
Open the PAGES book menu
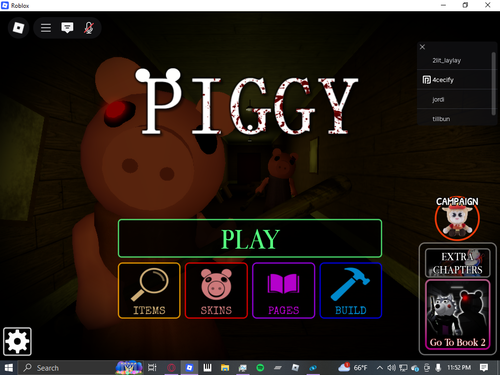284,291
